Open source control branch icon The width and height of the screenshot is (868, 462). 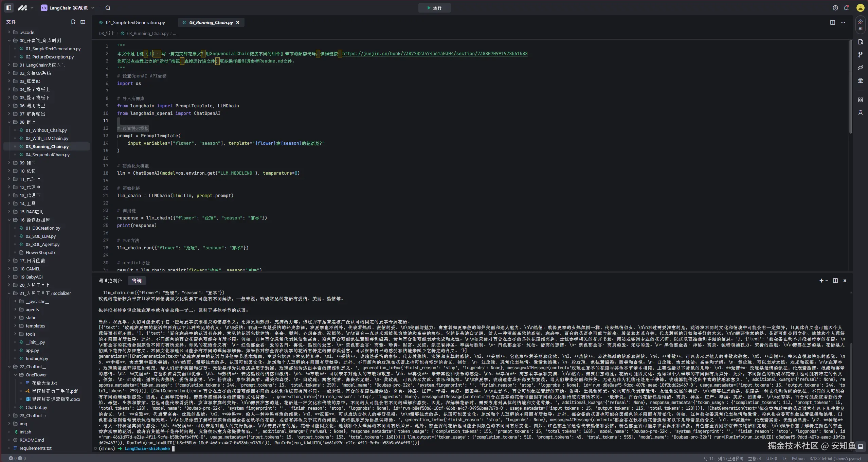point(860,55)
